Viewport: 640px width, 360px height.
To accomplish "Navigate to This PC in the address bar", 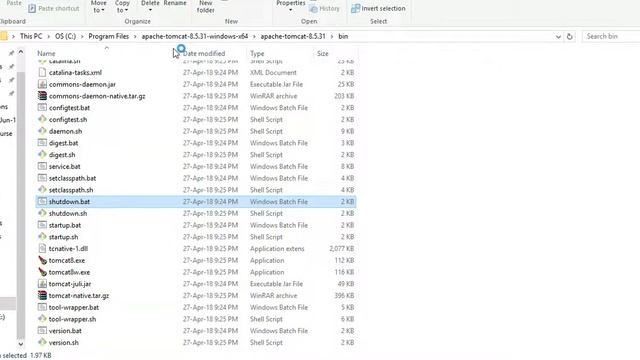I will (x=31, y=36).
